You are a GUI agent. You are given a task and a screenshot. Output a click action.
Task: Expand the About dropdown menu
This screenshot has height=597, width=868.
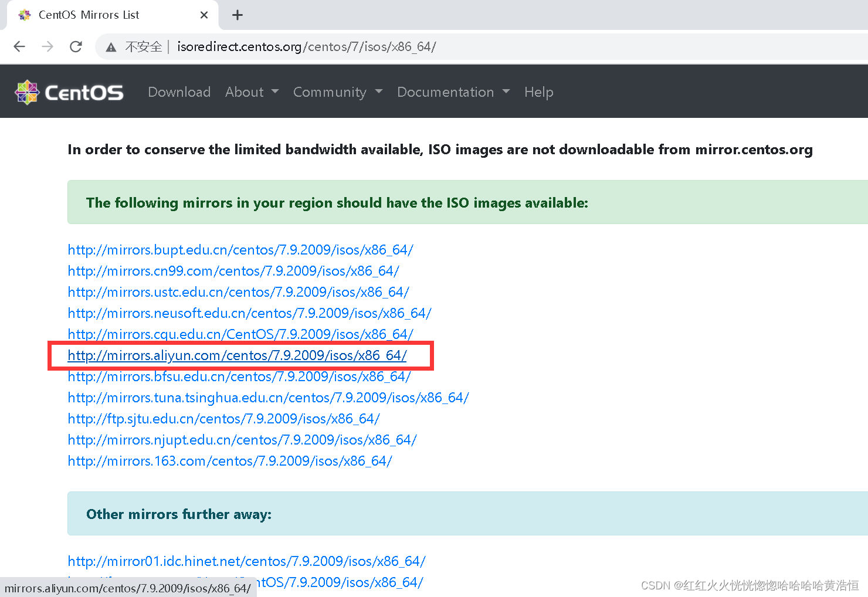[x=252, y=92]
